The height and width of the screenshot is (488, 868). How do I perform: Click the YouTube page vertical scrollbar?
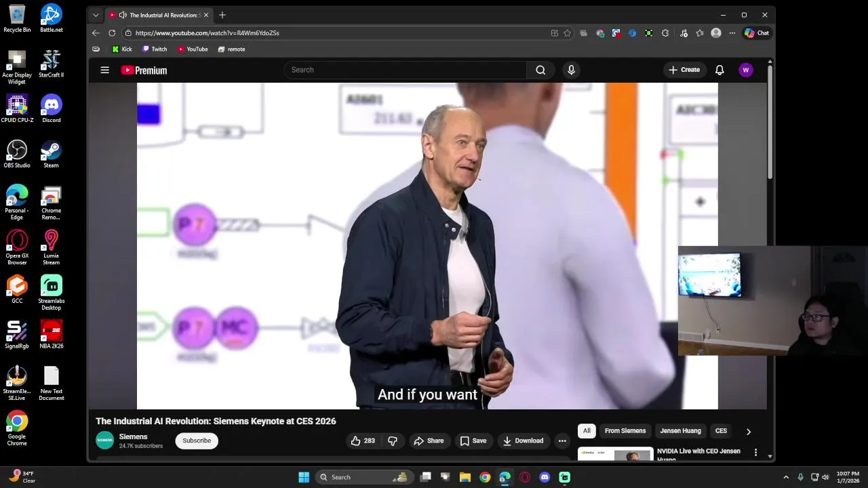770,122
